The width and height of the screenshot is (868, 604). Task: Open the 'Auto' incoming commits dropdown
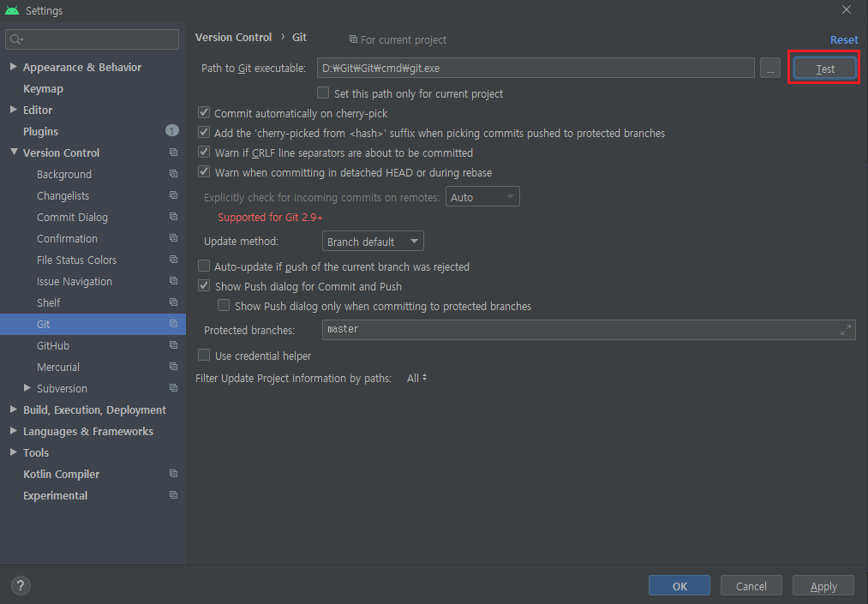[x=482, y=196]
